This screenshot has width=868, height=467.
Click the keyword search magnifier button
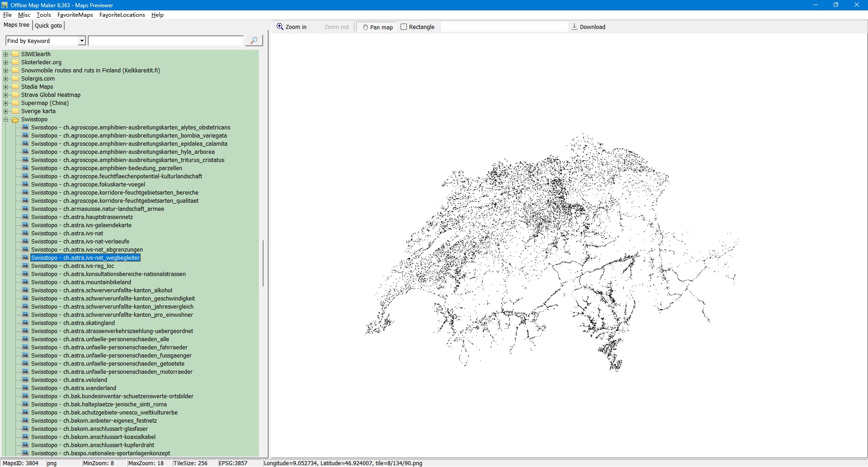pyautogui.click(x=254, y=41)
